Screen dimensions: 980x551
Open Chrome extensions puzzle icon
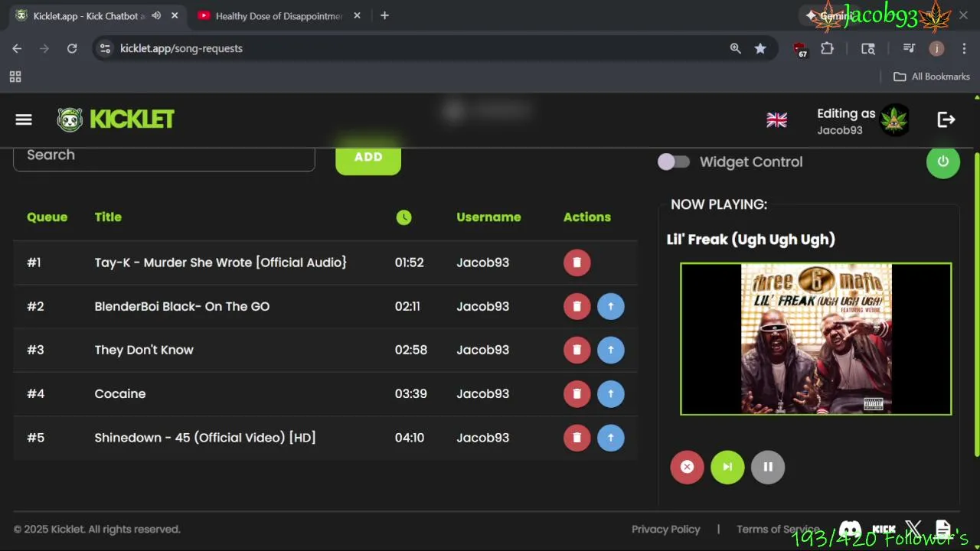point(827,48)
